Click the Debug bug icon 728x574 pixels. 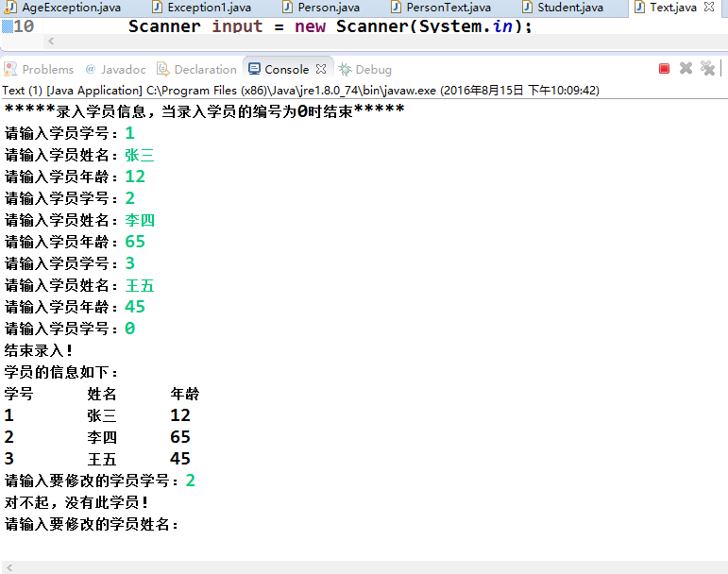point(345,69)
